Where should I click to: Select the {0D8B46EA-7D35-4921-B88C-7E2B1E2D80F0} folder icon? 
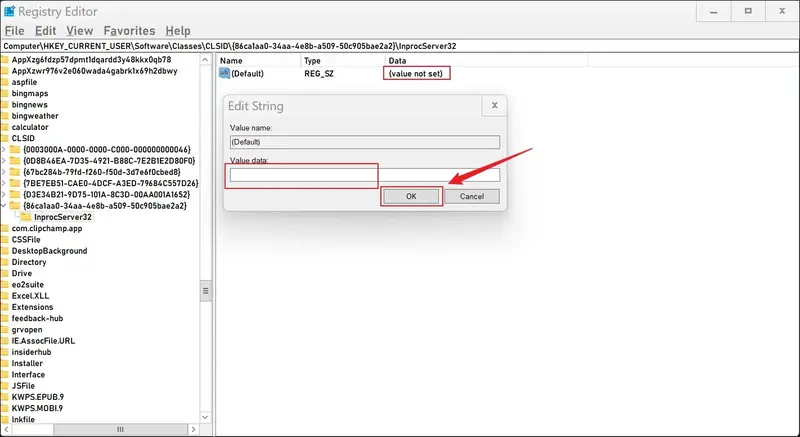14,161
